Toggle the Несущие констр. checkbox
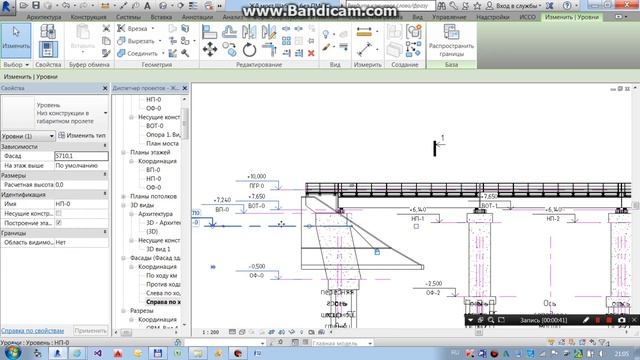This screenshot has width=640, height=360. coord(58,213)
